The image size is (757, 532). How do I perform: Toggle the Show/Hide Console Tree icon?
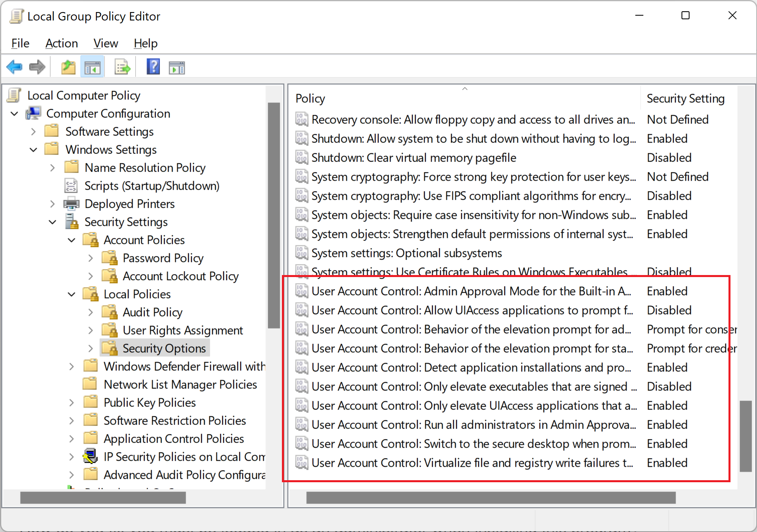tap(92, 67)
